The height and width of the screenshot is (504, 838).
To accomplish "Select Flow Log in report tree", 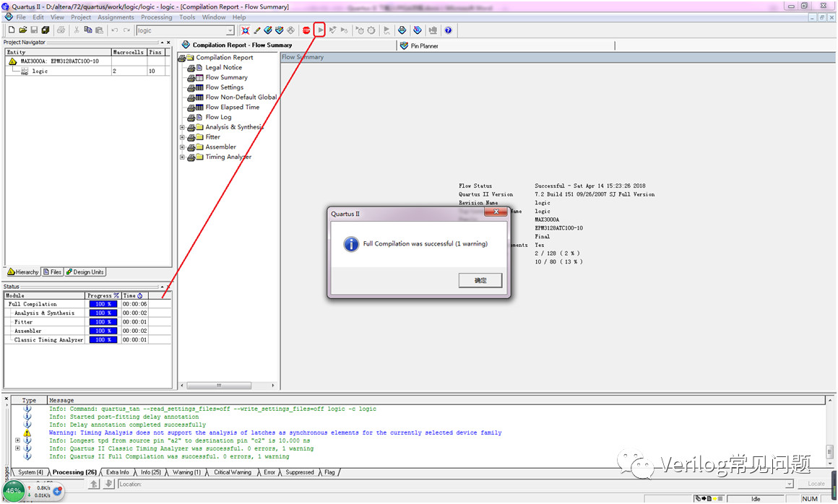I will tap(219, 117).
